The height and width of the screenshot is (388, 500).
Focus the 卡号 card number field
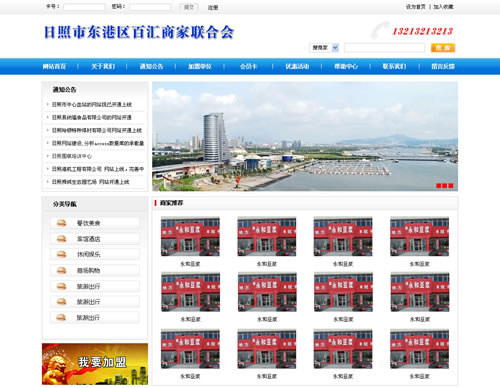[84, 7]
